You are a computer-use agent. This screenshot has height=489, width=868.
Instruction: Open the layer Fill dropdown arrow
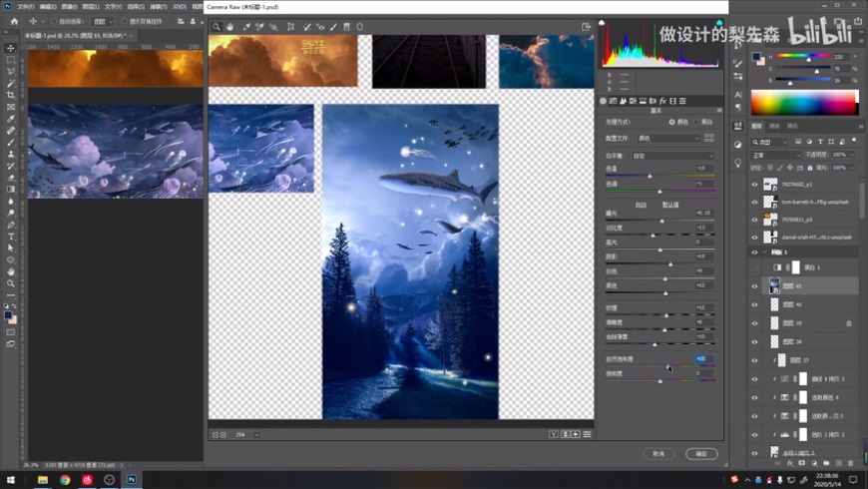tap(852, 168)
